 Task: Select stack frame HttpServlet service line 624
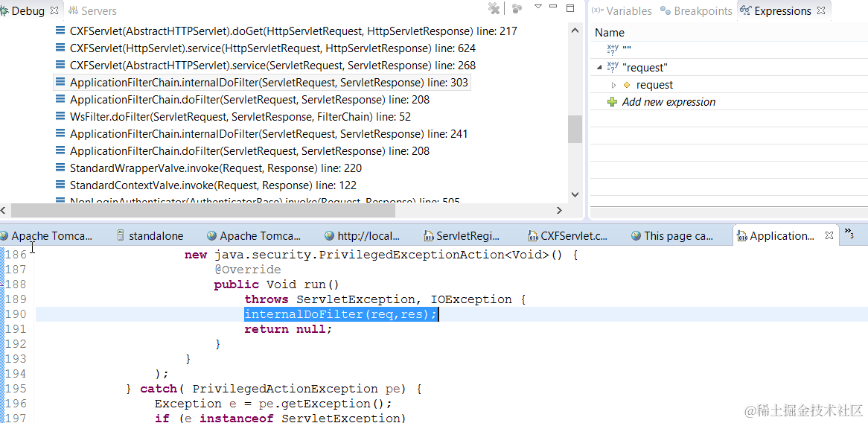[x=273, y=48]
